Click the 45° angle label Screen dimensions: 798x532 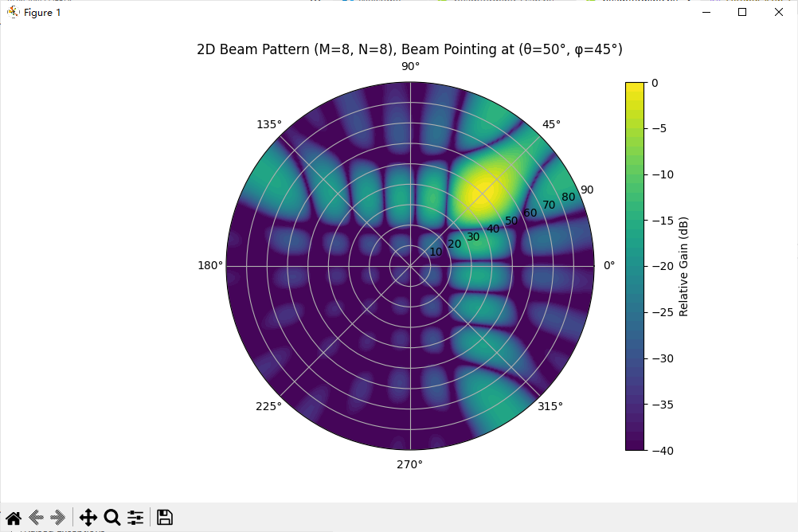pyautogui.click(x=551, y=124)
